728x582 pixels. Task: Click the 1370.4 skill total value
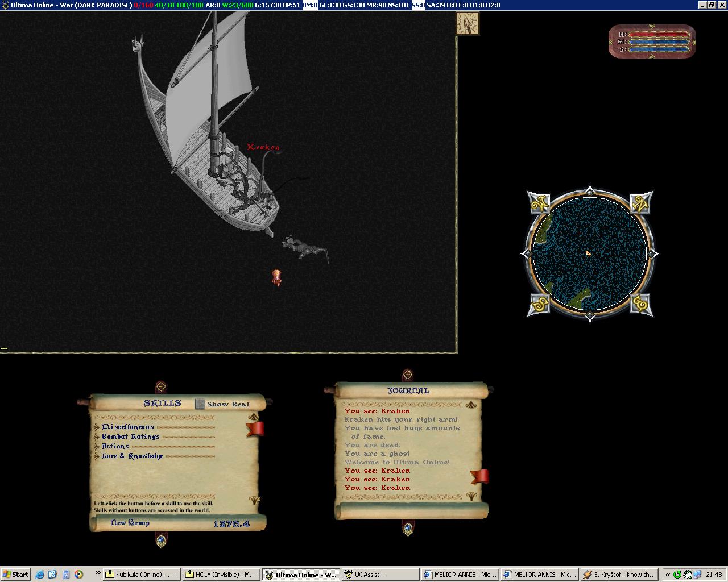[x=231, y=524]
